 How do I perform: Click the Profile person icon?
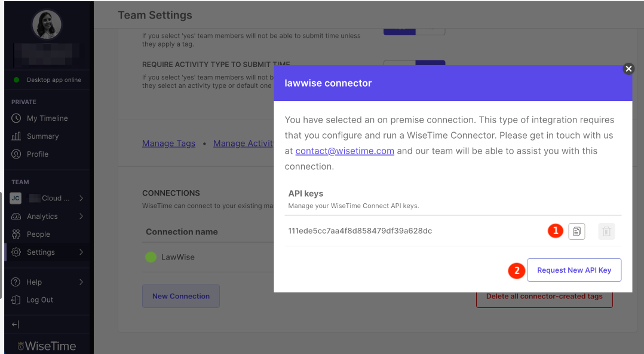point(16,154)
